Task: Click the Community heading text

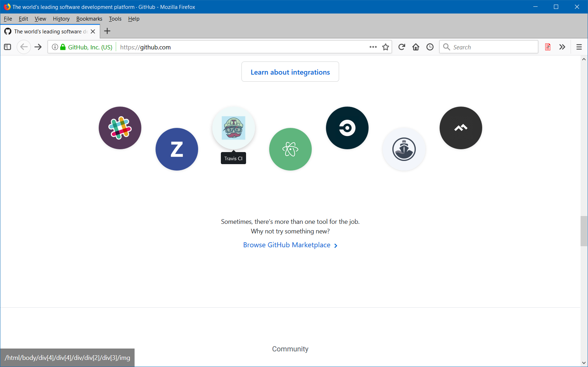Action: click(290, 349)
